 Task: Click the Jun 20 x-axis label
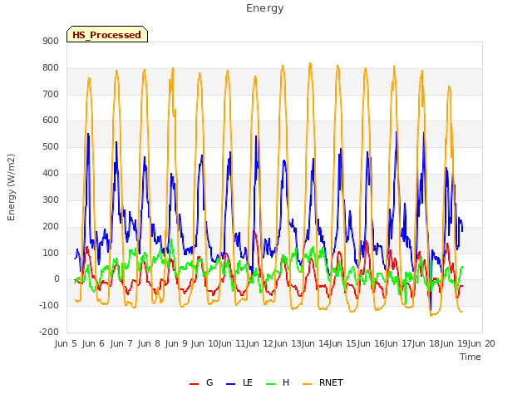click(x=481, y=343)
